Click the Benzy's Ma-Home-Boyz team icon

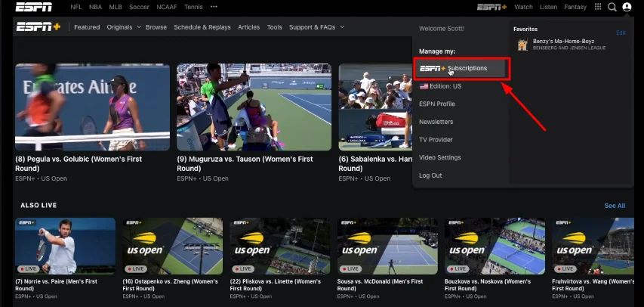pyautogui.click(x=522, y=45)
